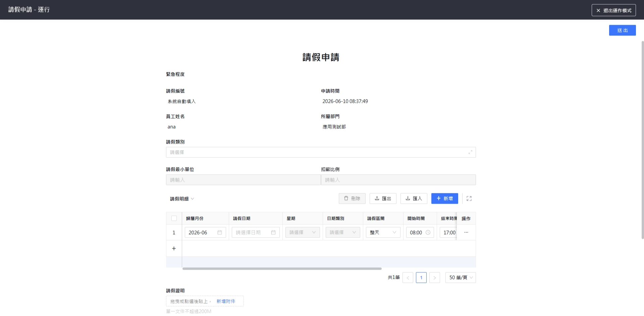Import rows with 匯入 button
This screenshot has height=316, width=644.
pos(414,198)
